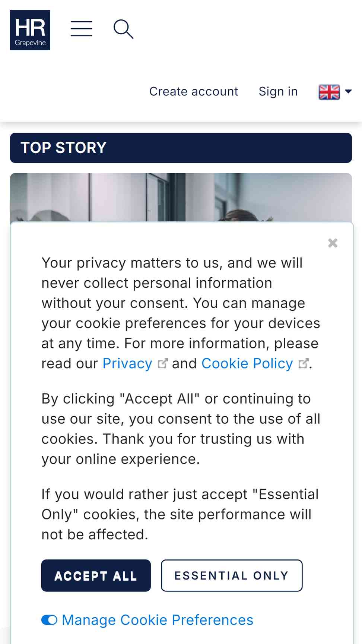The height and width of the screenshot is (644, 362).
Task: Click the UK flag region icon
Action: click(x=329, y=92)
